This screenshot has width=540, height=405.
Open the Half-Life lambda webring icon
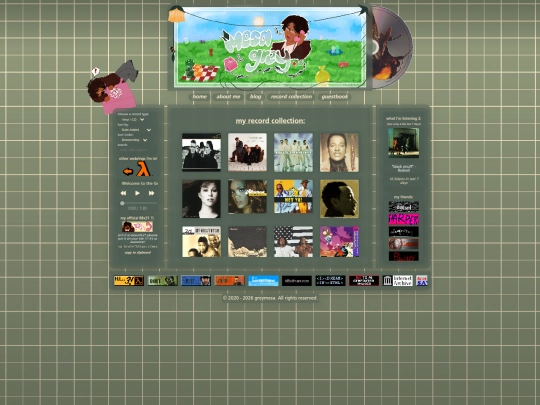pyautogui.click(x=143, y=169)
